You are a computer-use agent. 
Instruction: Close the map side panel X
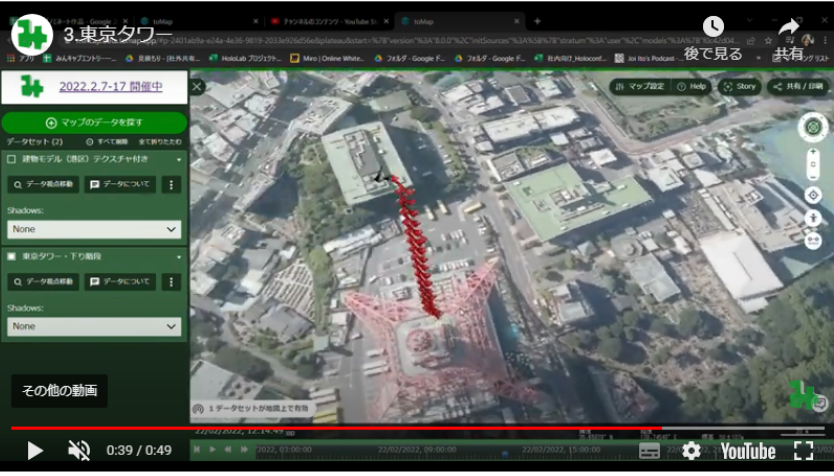coord(197,87)
